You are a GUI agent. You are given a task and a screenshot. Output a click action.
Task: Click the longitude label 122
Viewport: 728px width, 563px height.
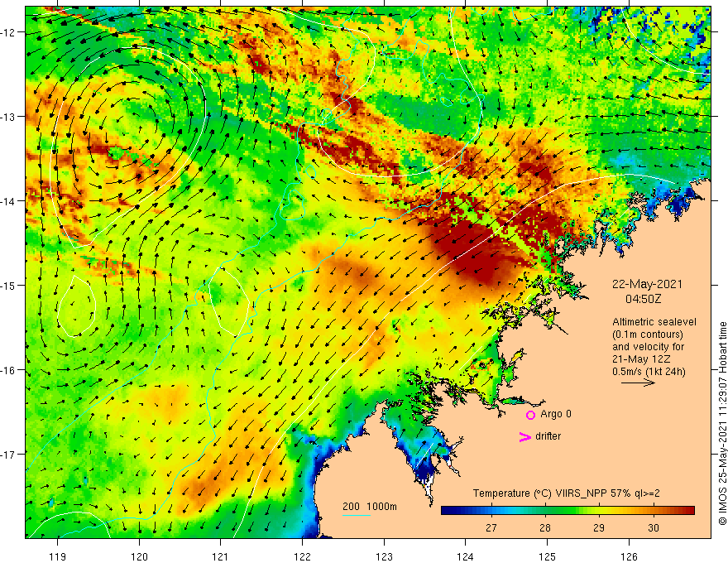coord(302,556)
